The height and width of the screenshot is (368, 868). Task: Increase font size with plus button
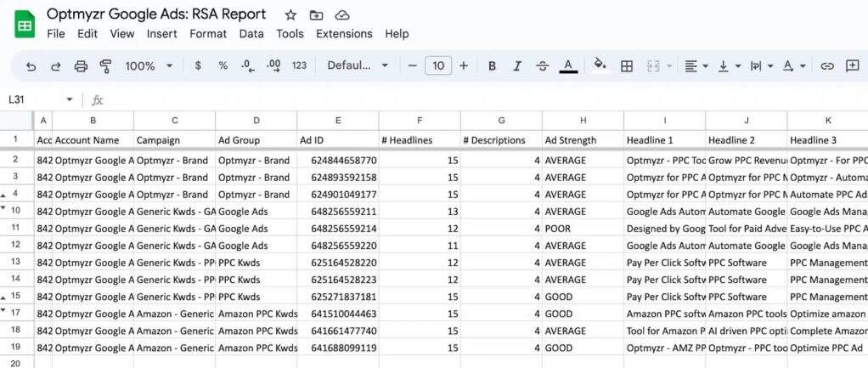(464, 66)
